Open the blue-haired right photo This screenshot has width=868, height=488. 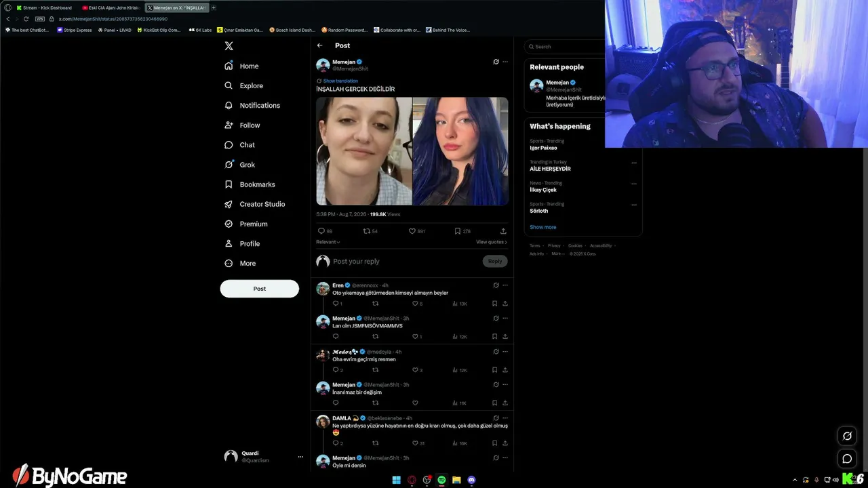tap(460, 151)
